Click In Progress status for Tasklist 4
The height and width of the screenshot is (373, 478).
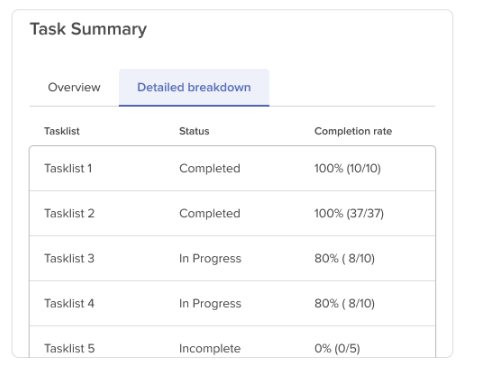point(210,303)
